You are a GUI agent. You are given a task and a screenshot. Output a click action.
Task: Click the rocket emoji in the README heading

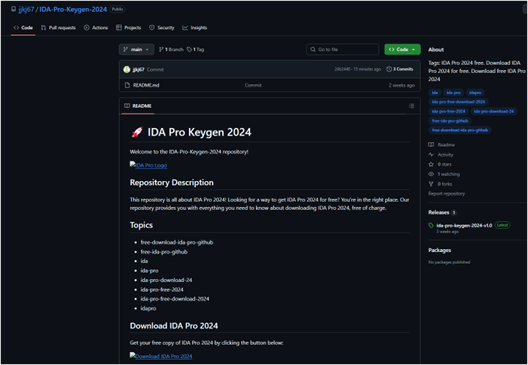pyautogui.click(x=137, y=132)
